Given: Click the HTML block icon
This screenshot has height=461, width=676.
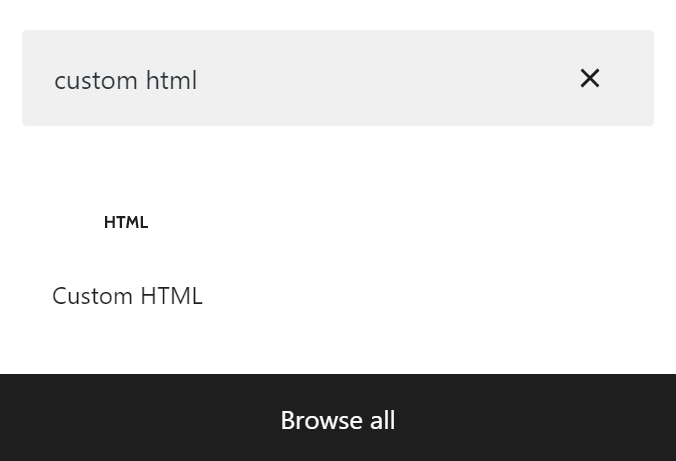Looking at the screenshot, I should pyautogui.click(x=126, y=223).
